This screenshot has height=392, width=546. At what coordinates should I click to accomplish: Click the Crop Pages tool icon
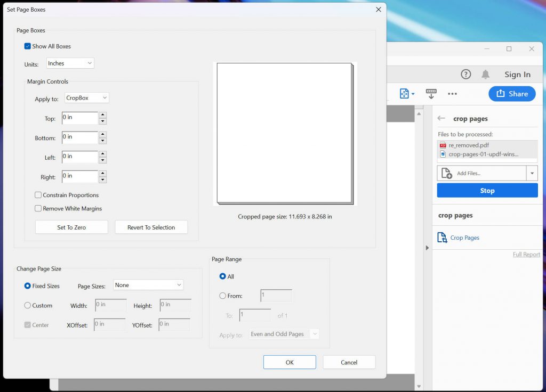(442, 238)
